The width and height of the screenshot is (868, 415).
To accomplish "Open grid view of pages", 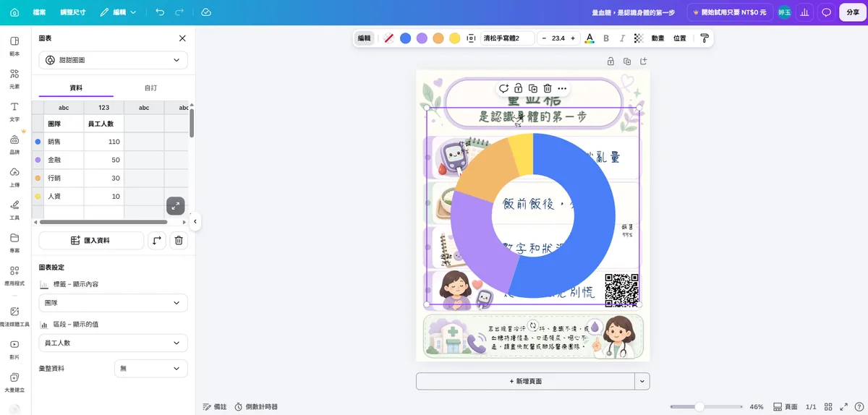I will click(828, 407).
